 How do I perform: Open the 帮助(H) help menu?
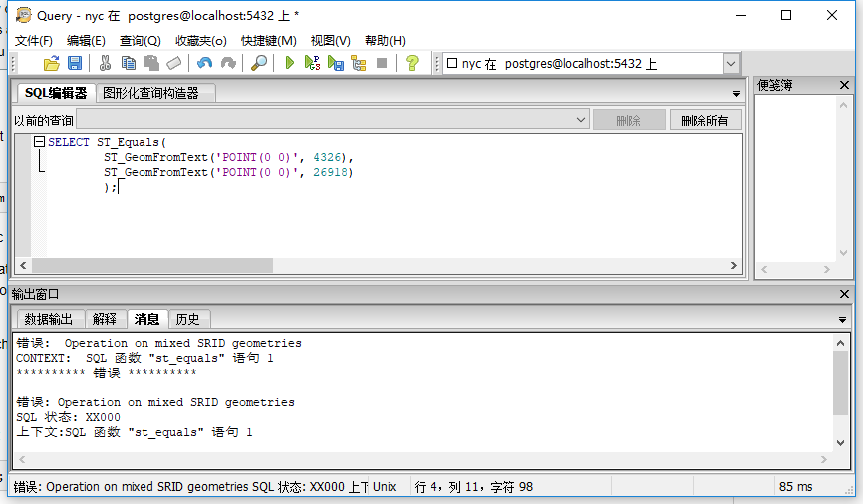385,40
